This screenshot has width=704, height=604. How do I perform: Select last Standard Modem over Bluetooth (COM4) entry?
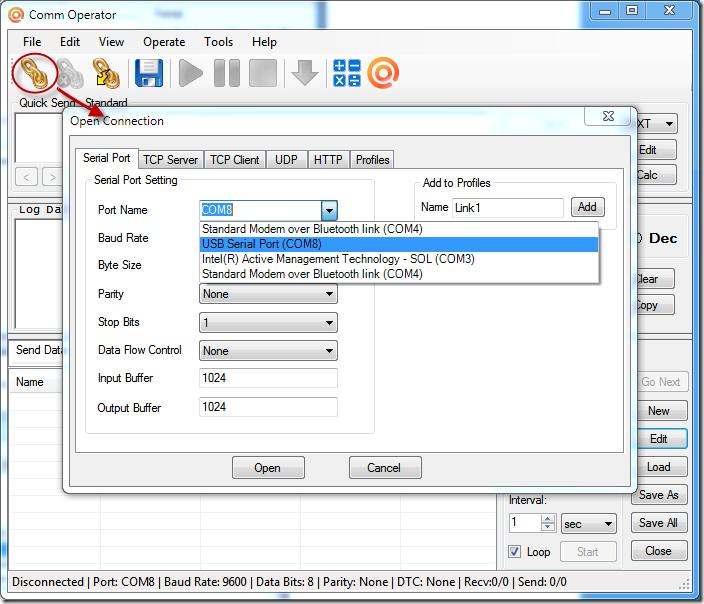coord(399,274)
